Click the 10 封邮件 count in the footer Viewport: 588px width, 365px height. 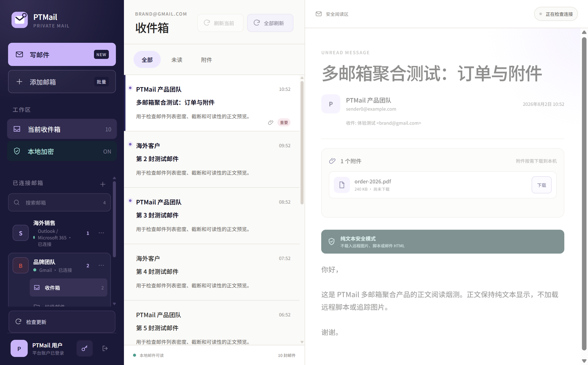click(x=287, y=355)
